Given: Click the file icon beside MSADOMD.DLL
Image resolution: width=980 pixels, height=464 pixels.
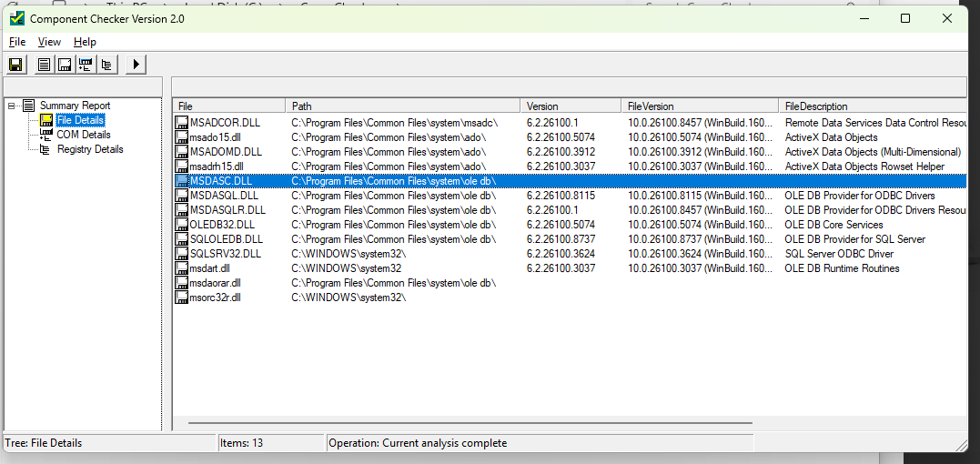Looking at the screenshot, I should tap(182, 152).
